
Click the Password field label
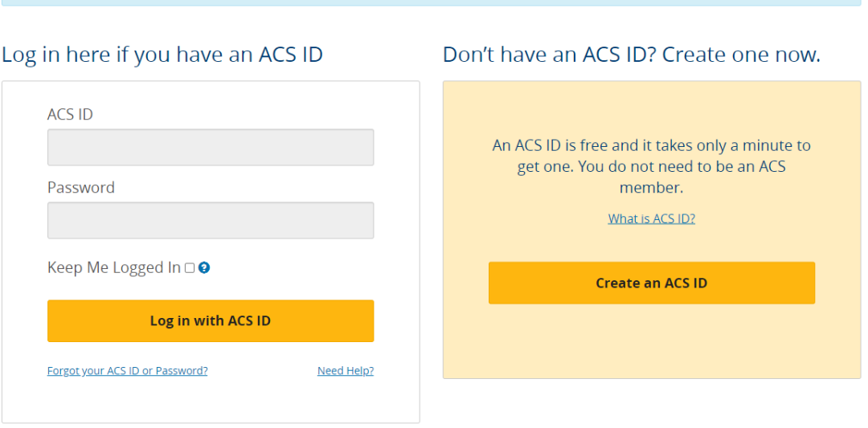[x=81, y=188]
